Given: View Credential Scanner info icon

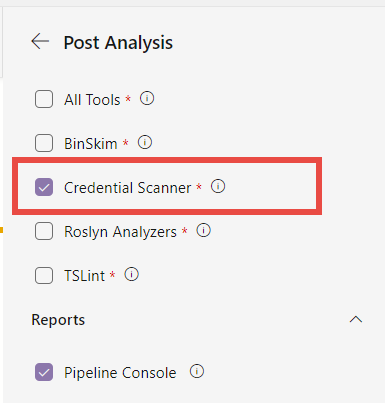Looking at the screenshot, I should tap(218, 186).
